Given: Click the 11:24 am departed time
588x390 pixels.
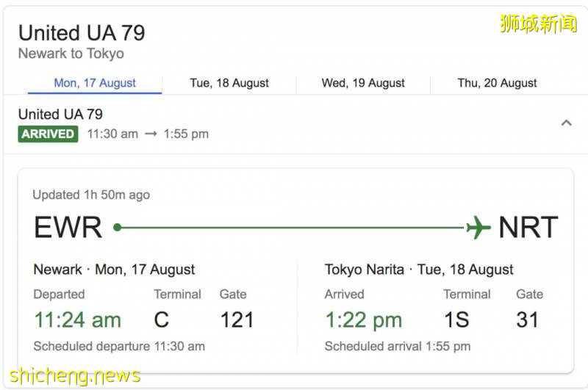Looking at the screenshot, I should (77, 319).
